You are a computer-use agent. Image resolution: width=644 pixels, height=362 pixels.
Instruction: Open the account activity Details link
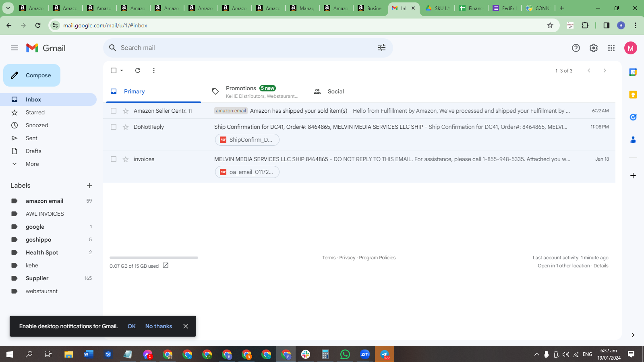pos(601,266)
